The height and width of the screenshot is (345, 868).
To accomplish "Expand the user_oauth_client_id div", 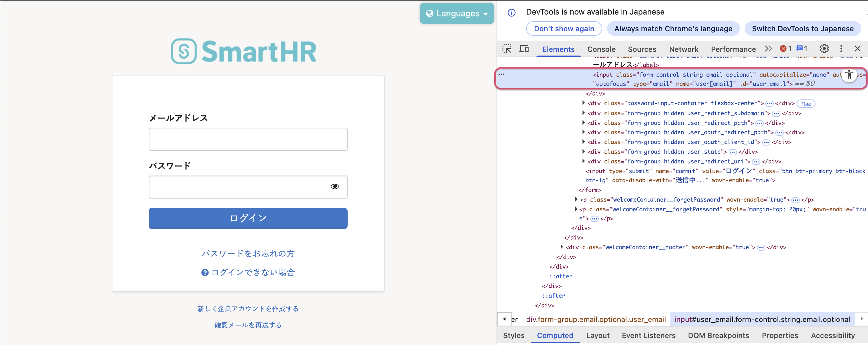I will click(583, 142).
